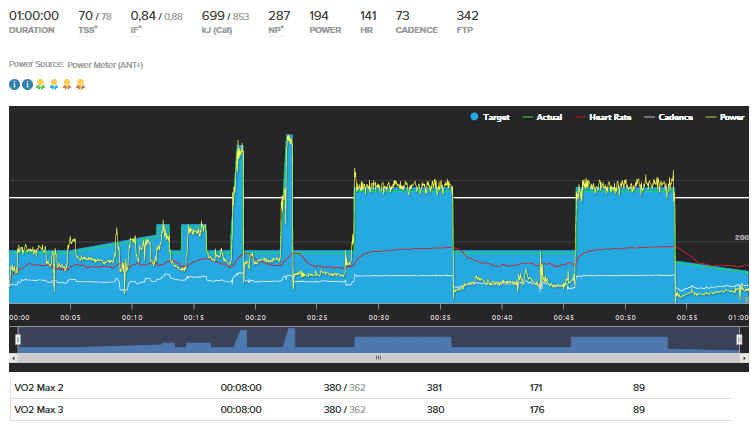Click the second blue info icon
This screenshot has width=751, height=424.
[x=27, y=85]
